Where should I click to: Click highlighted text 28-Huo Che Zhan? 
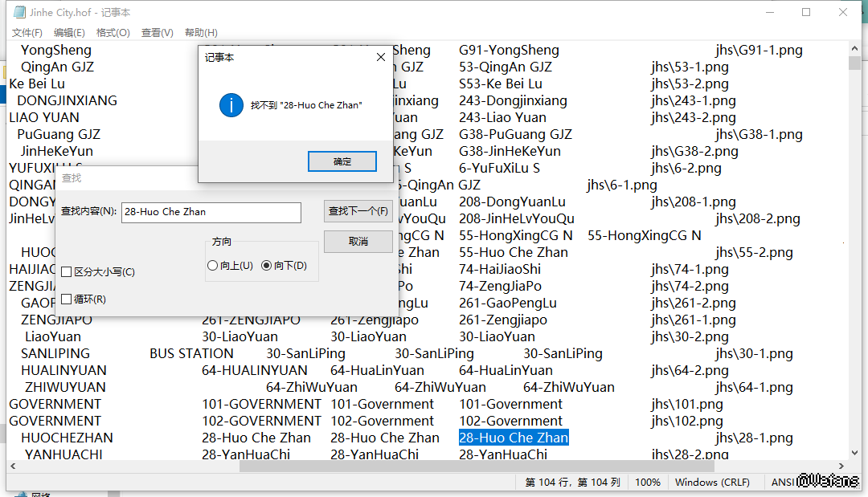[x=514, y=438]
